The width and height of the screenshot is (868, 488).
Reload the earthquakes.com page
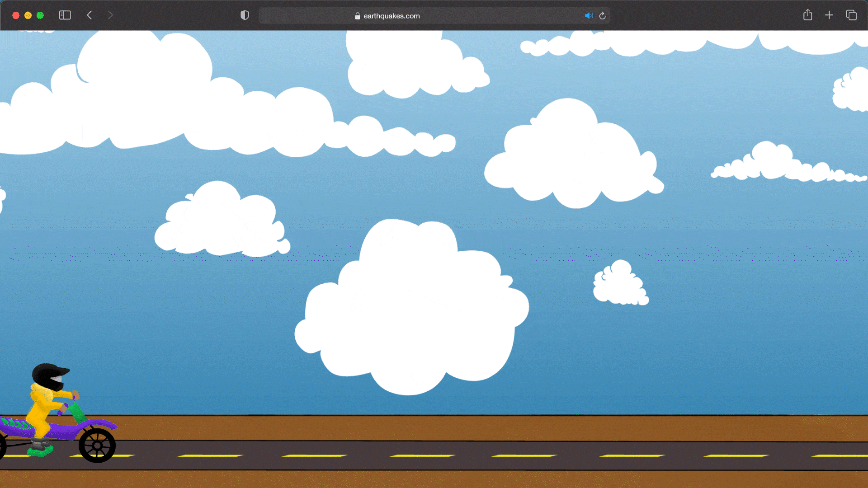pos(603,16)
